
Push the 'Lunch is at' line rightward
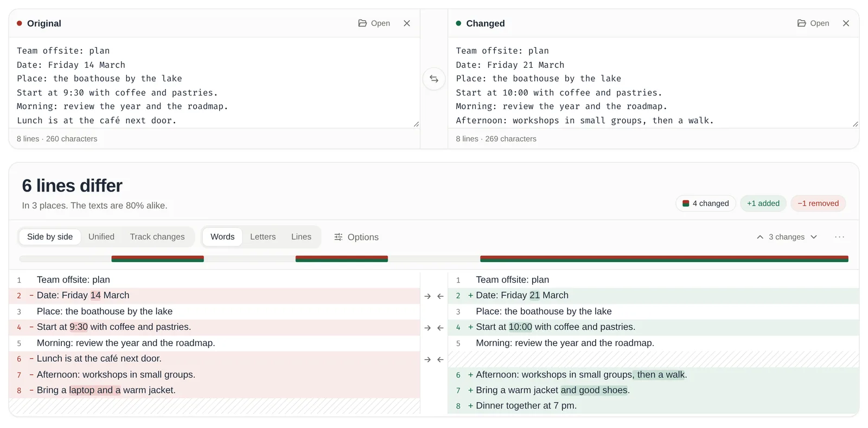coord(427,360)
